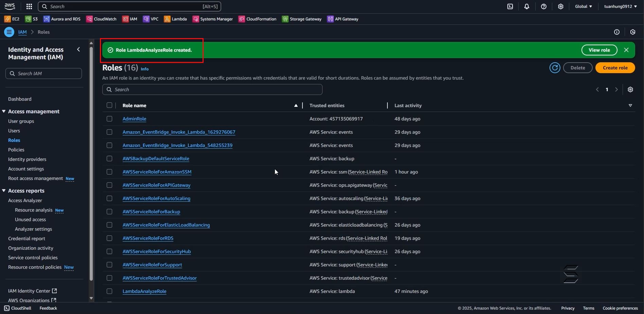Collapse the IAM side navigation

pos(79,49)
